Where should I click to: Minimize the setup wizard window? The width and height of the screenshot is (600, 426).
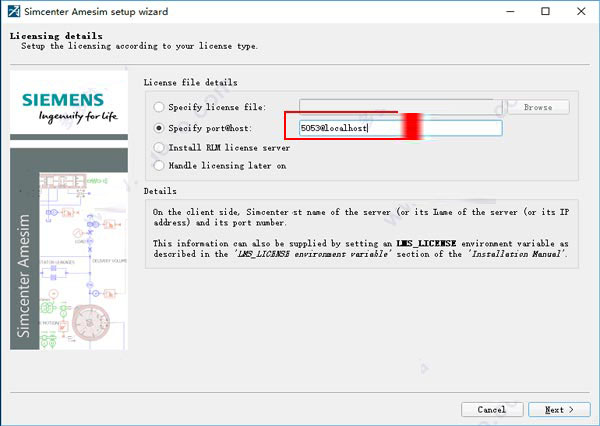pos(510,11)
